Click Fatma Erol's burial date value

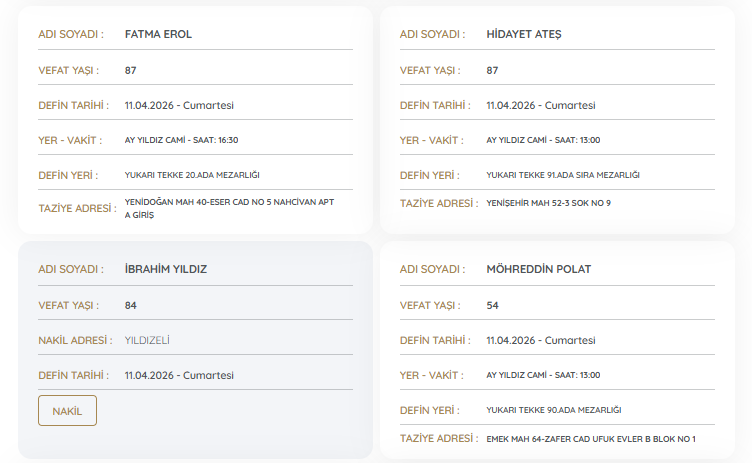179,105
